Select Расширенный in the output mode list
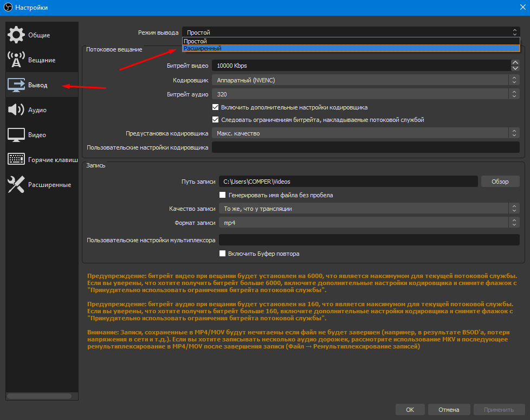The width and height of the screenshot is (530, 420). click(351, 48)
